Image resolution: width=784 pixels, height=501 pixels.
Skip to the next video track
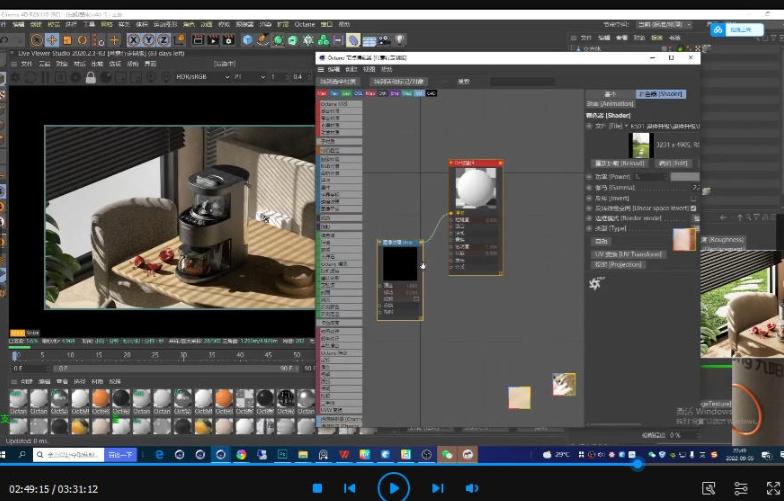pos(437,488)
